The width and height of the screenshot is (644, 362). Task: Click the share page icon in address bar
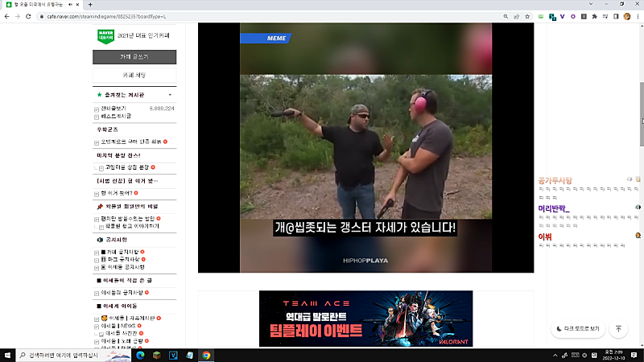(x=516, y=16)
